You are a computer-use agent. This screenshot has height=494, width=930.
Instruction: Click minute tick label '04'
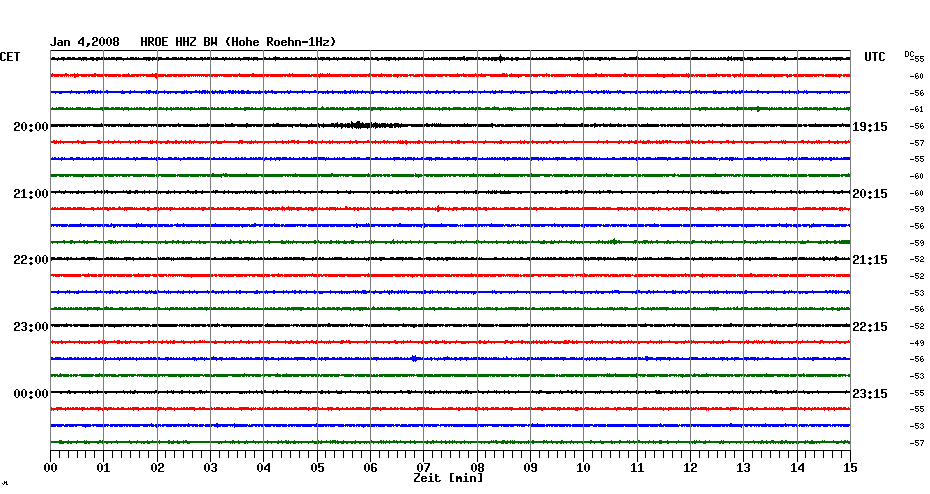pos(264,468)
